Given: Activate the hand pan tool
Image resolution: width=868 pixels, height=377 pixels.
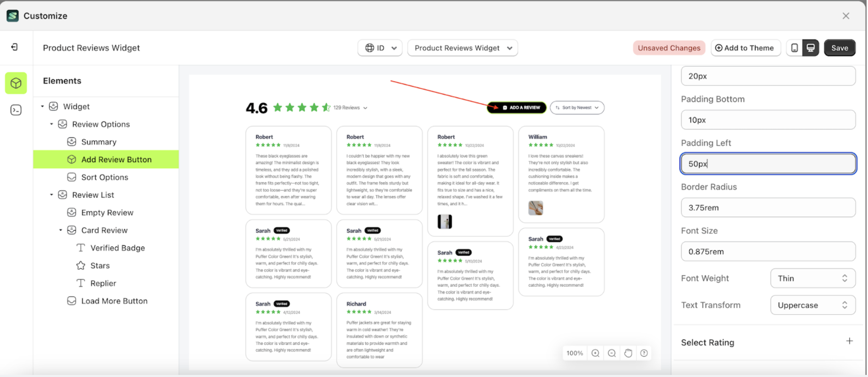Looking at the screenshot, I should (x=628, y=353).
